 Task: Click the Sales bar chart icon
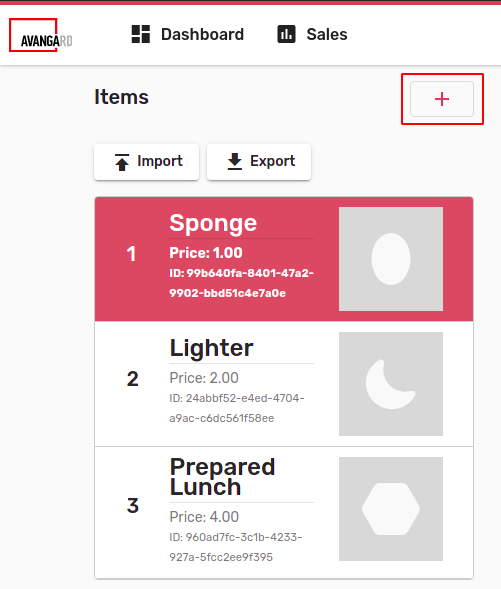point(287,34)
